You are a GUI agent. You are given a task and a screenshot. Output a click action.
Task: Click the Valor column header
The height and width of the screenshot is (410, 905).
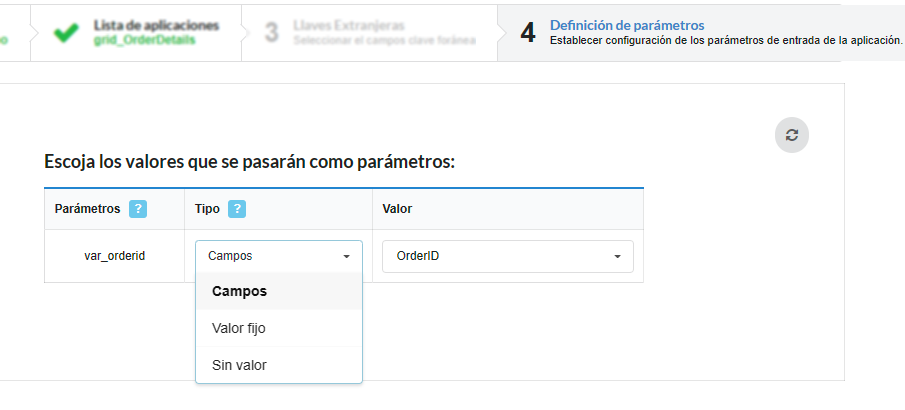click(x=398, y=209)
